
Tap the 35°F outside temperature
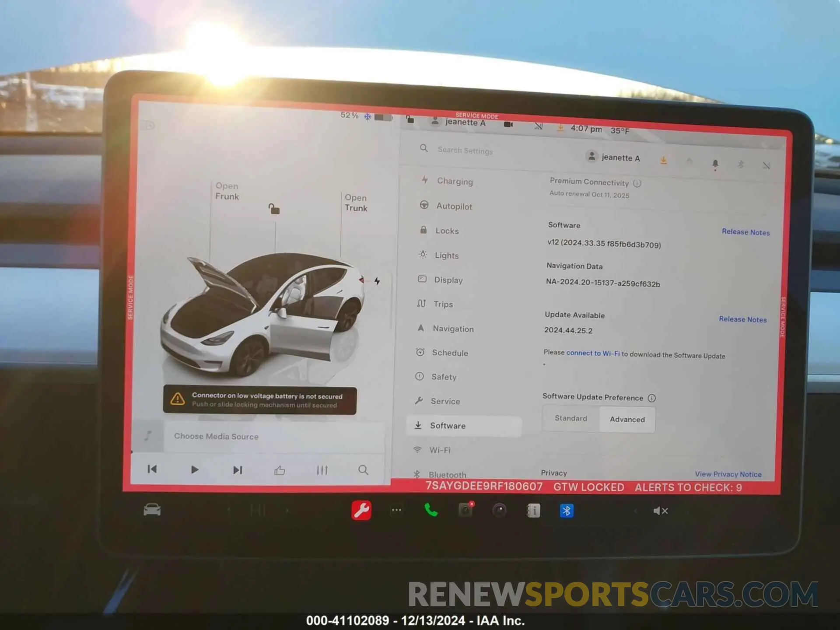click(619, 130)
